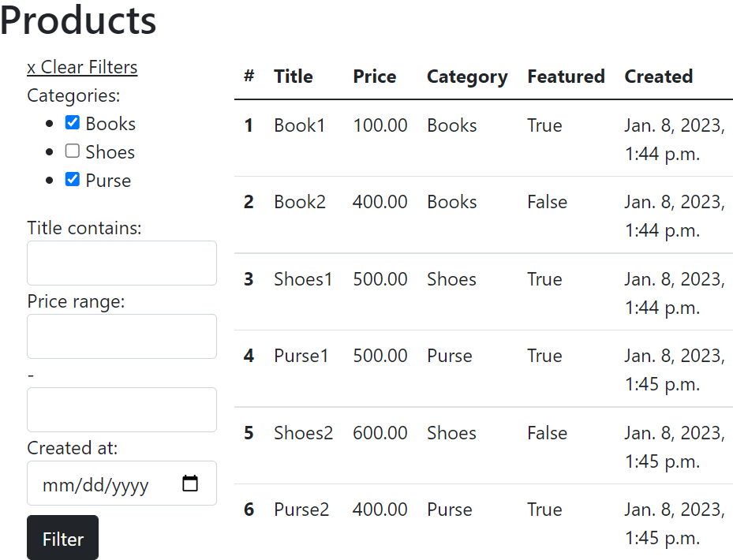Select the Book2 price cell 400.00

pos(380,202)
